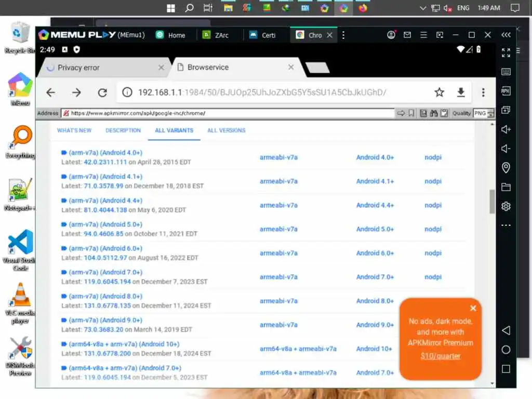Click arm64-v8a + armeabi-v7a link for Android 10+
532x399 pixels.
(298, 349)
